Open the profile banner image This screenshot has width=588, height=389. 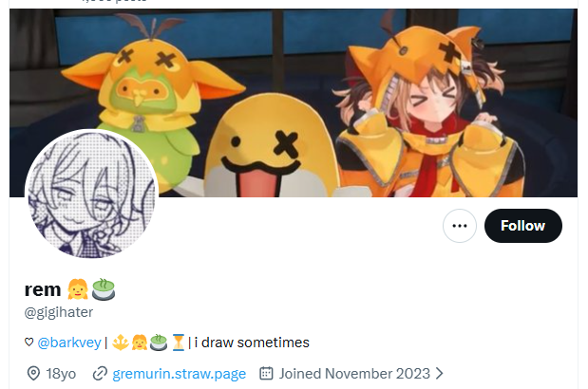click(294, 103)
